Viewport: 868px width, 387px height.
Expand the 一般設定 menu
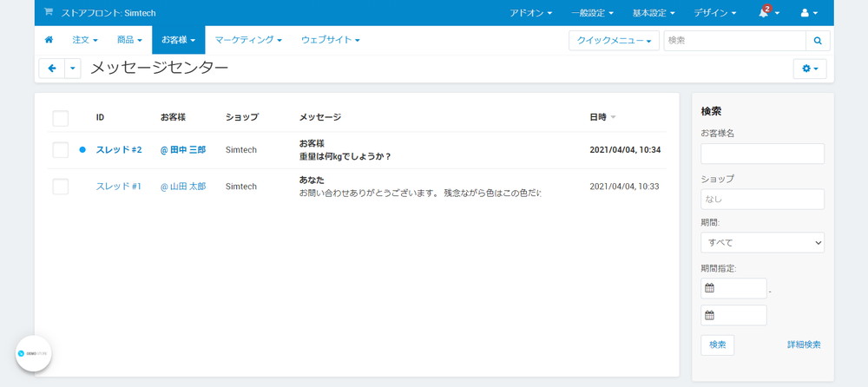[592, 13]
